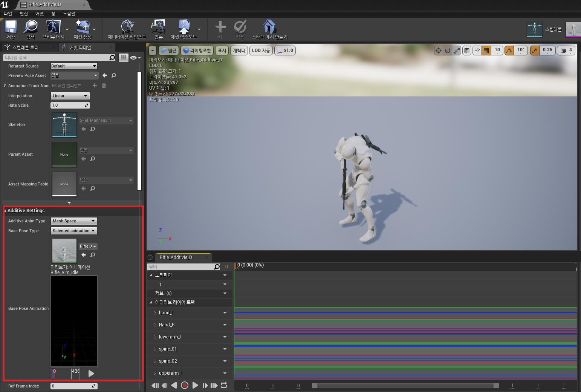
Task: Click the 스태틱 메시 만들기 icon
Action: tap(269, 29)
